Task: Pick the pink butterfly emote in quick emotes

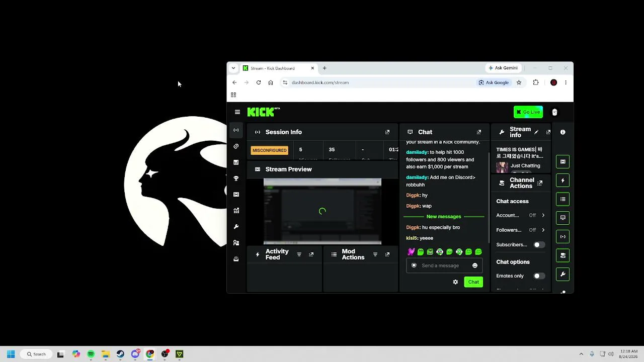Action: [x=411, y=252]
